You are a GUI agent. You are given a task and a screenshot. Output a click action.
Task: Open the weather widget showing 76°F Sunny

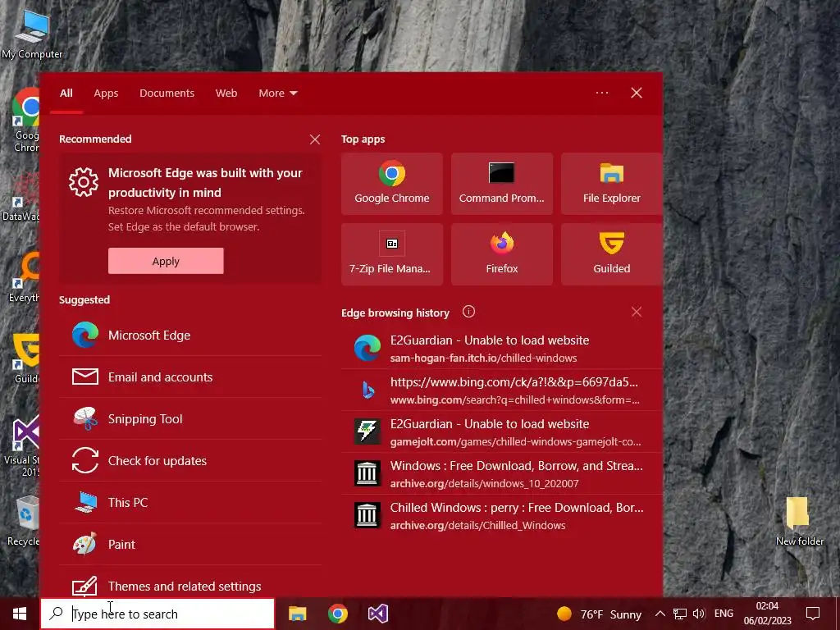[599, 614]
